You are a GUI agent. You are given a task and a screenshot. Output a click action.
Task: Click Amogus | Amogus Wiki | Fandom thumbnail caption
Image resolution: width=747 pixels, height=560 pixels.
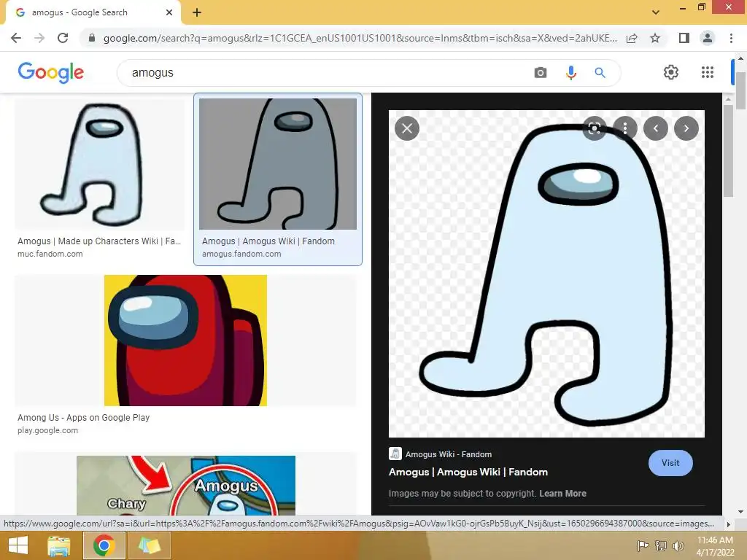pyautogui.click(x=268, y=241)
